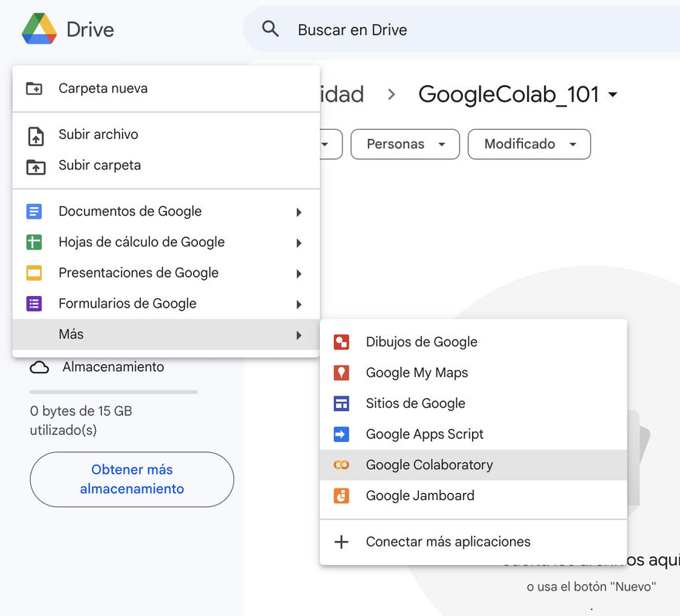Expand the Hojas de cálculo submenu arrow
Screen dimensions: 680x616
(299, 243)
